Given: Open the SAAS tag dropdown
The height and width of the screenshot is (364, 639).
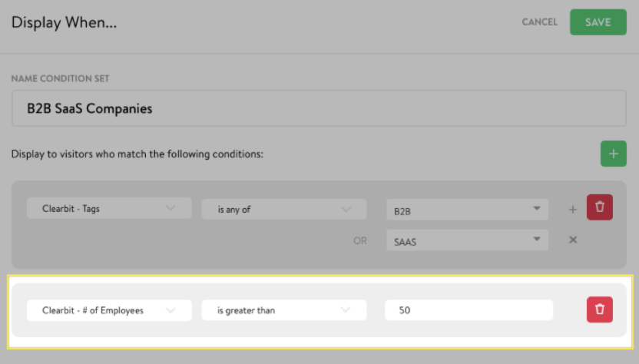Looking at the screenshot, I should 467,240.
